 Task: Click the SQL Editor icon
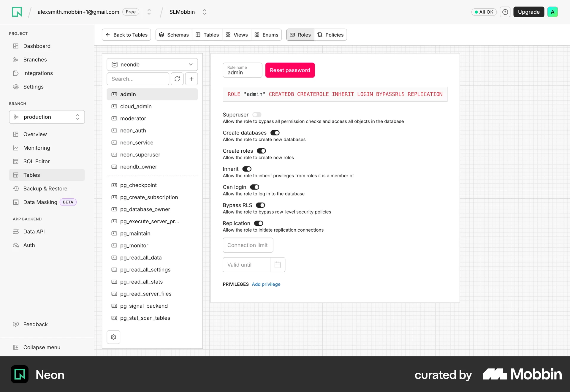coord(16,161)
